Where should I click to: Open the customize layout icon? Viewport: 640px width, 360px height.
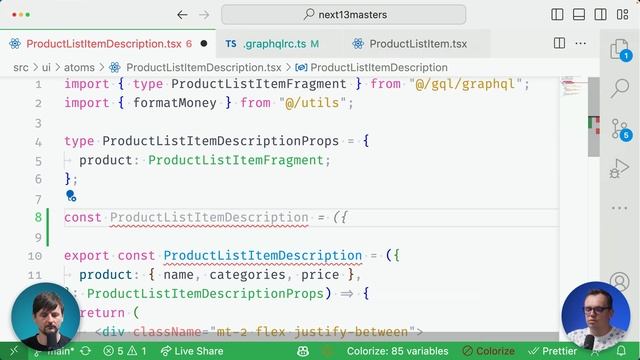(x=622, y=15)
